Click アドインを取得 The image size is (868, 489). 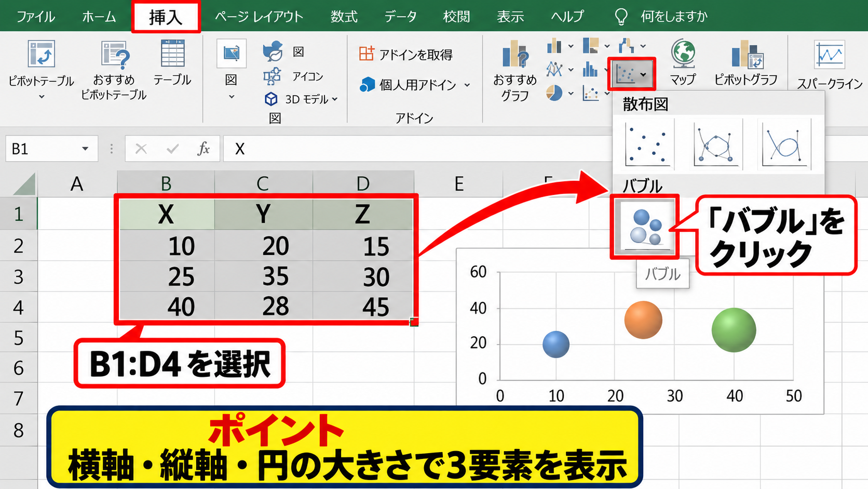tap(405, 54)
